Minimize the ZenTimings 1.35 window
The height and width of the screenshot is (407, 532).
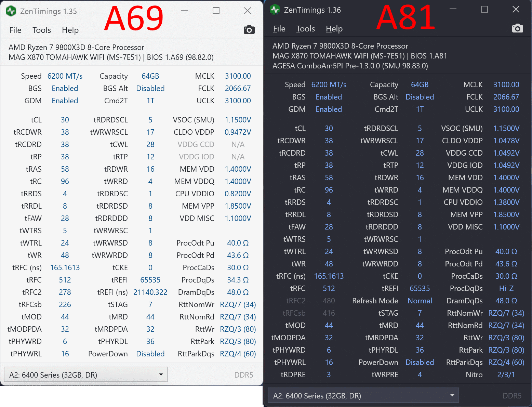coord(185,11)
